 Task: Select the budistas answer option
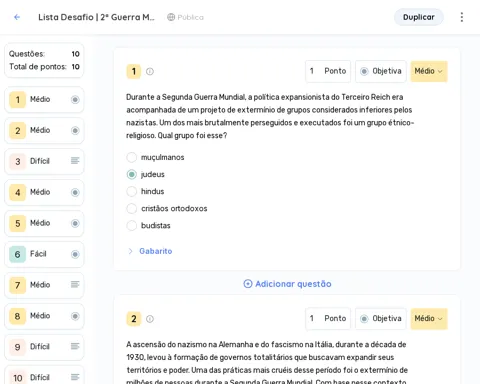tap(132, 226)
